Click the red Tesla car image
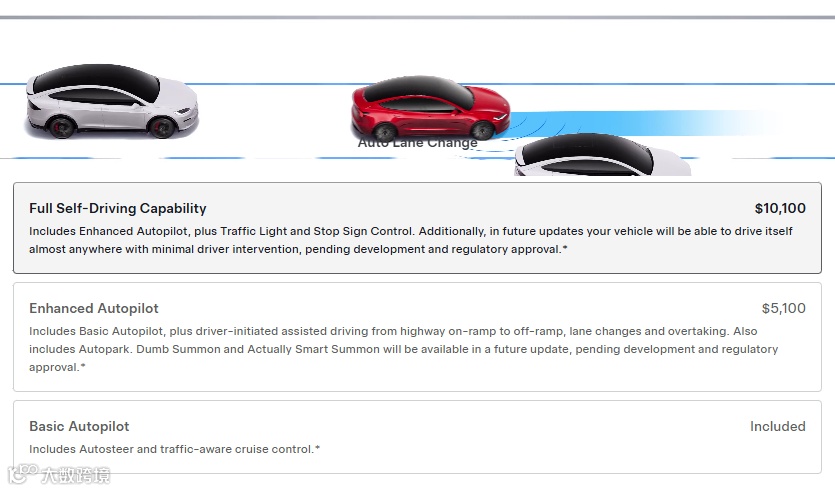The height and width of the screenshot is (491, 835). click(430, 108)
